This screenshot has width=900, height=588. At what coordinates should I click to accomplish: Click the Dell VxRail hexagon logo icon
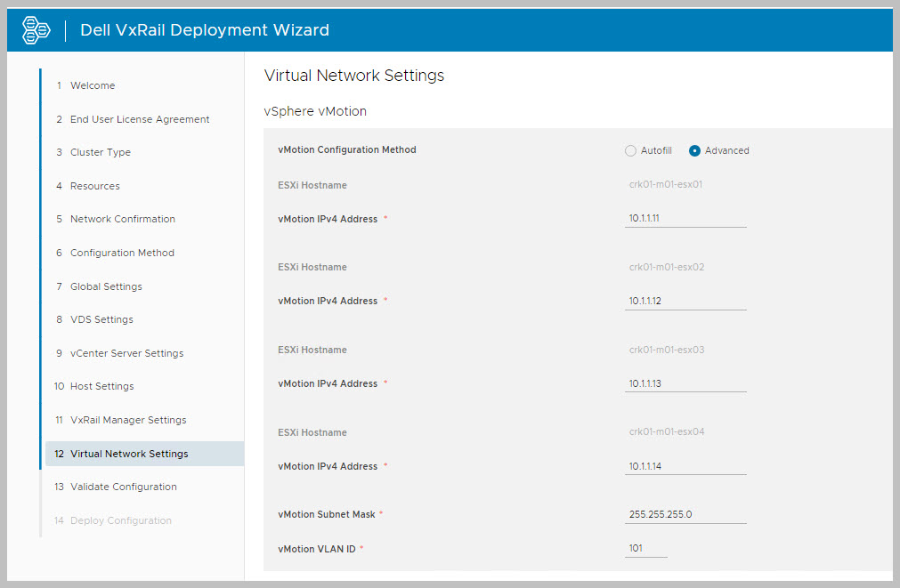36,29
